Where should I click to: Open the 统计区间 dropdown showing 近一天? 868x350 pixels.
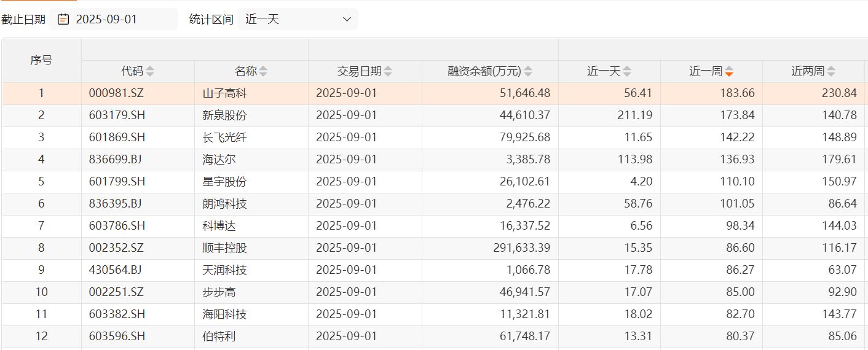[x=298, y=20]
